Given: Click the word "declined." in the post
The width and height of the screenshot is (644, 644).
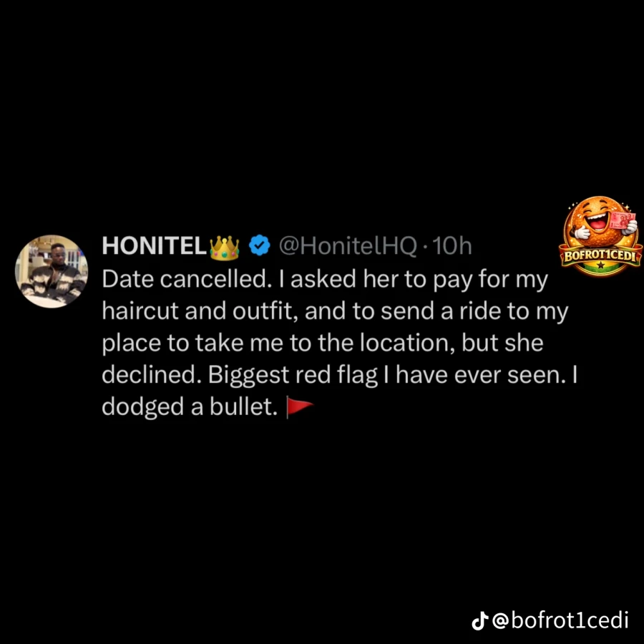Looking at the screenshot, I should click(x=152, y=375).
